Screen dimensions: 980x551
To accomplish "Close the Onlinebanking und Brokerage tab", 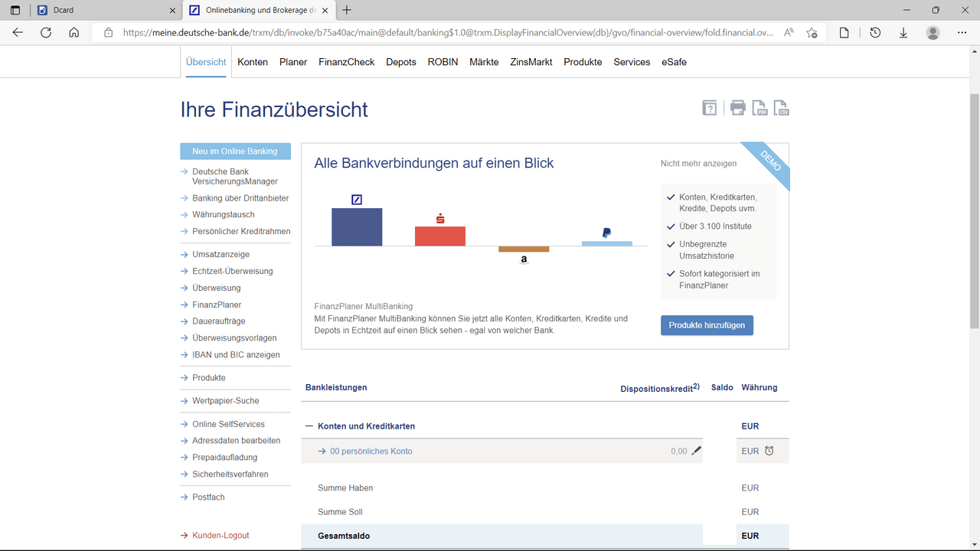I will pos(325,10).
